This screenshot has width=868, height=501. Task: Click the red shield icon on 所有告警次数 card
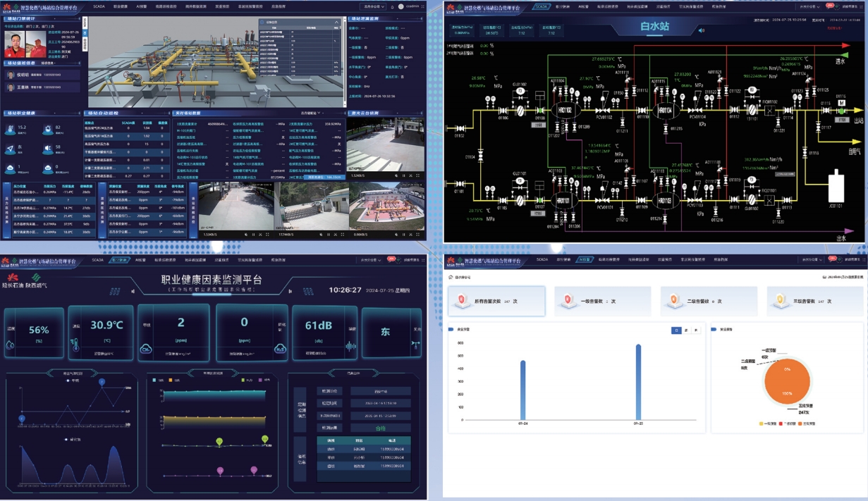463,301
